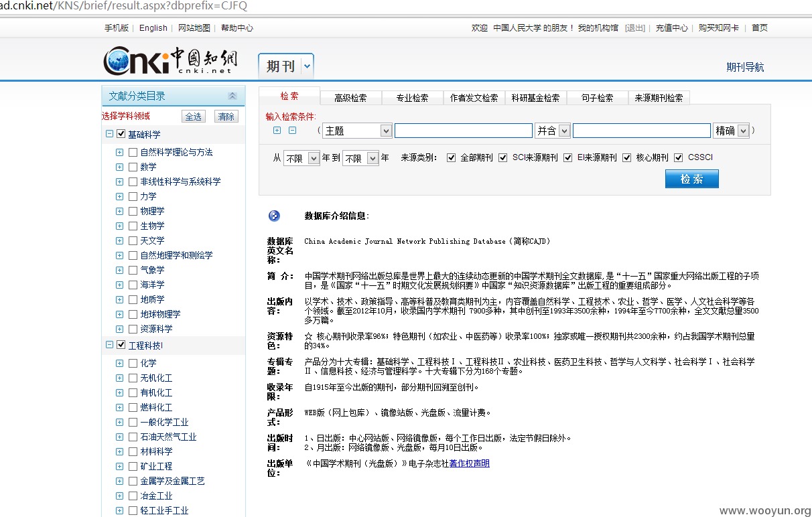This screenshot has height=517, width=812.
Task: Check the 无机化工 checkbox
Action: (133, 378)
